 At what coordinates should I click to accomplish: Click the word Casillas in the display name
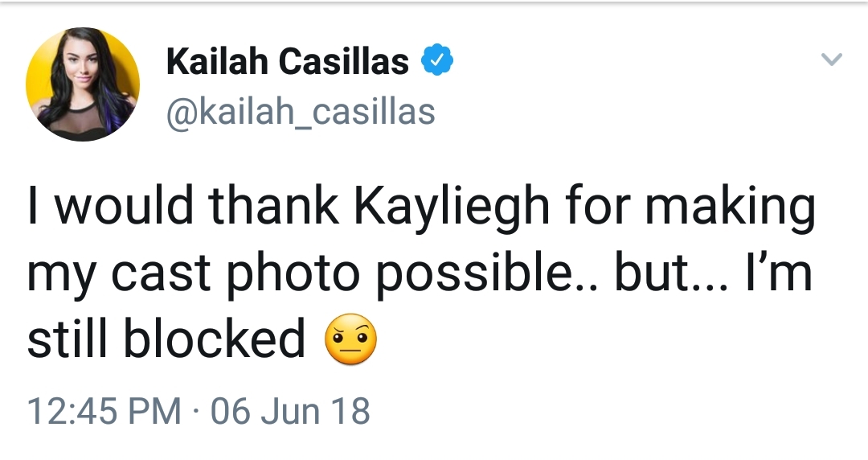pyautogui.click(x=343, y=60)
